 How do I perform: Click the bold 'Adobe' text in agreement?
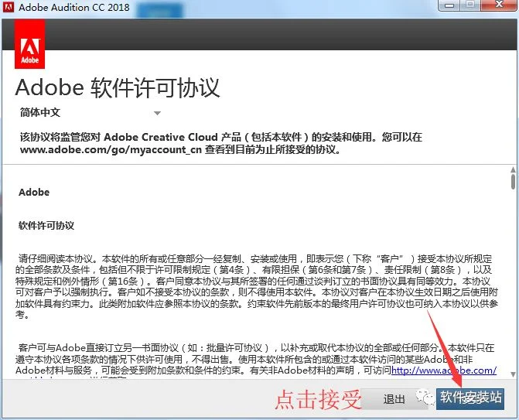point(34,193)
